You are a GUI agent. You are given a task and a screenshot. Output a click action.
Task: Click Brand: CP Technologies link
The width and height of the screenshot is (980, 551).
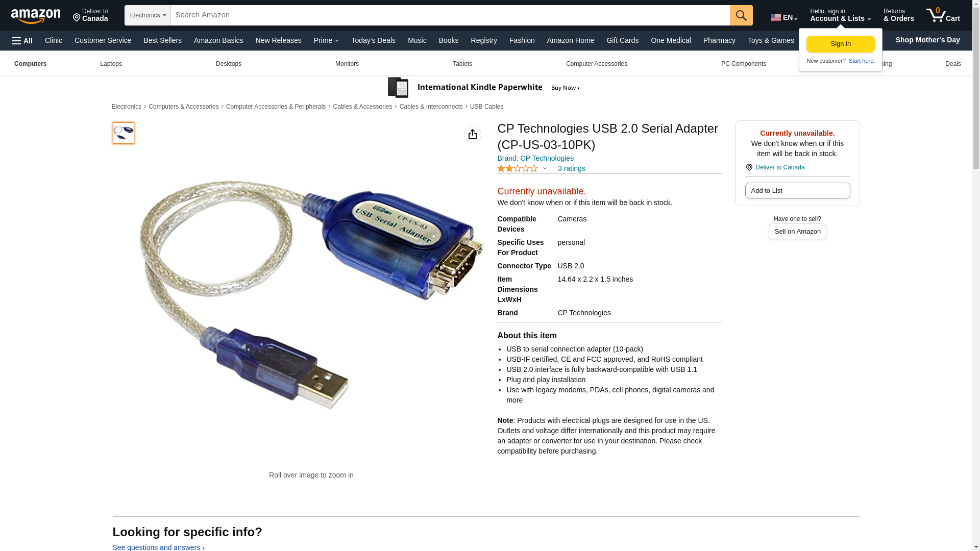[x=535, y=158]
